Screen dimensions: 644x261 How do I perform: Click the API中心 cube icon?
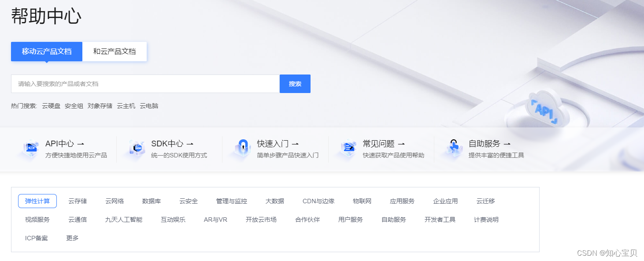30,149
